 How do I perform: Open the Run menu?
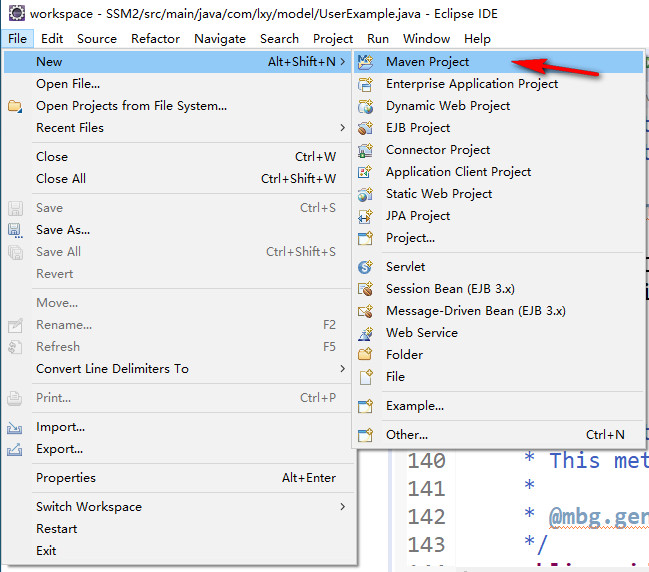(378, 39)
